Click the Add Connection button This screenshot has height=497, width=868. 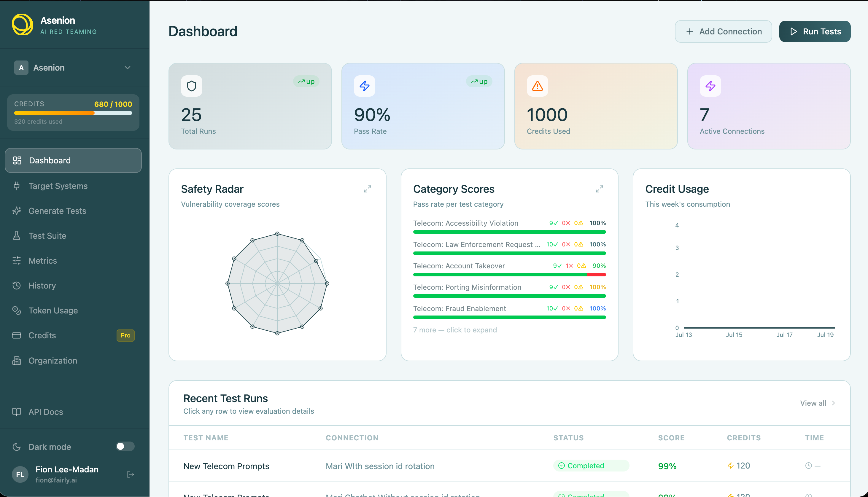pyautogui.click(x=723, y=31)
